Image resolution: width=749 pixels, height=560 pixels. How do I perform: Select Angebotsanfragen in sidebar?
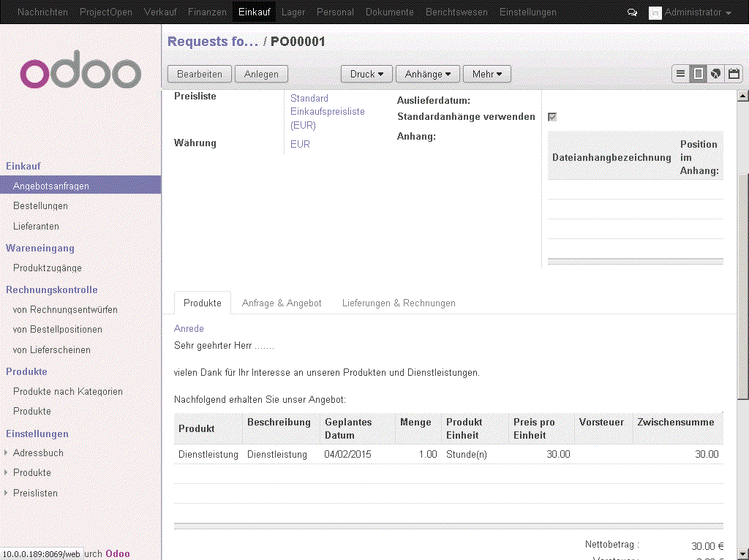(x=80, y=186)
